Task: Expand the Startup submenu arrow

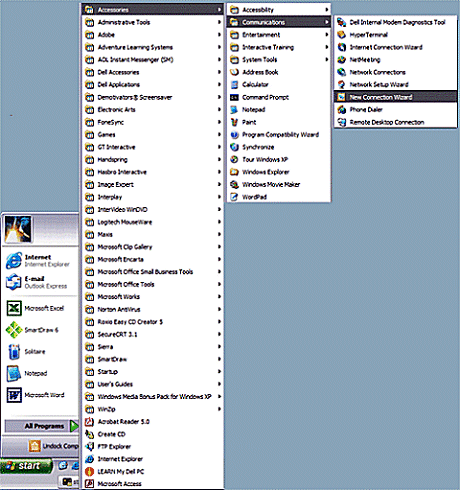Action: pyautogui.click(x=219, y=372)
